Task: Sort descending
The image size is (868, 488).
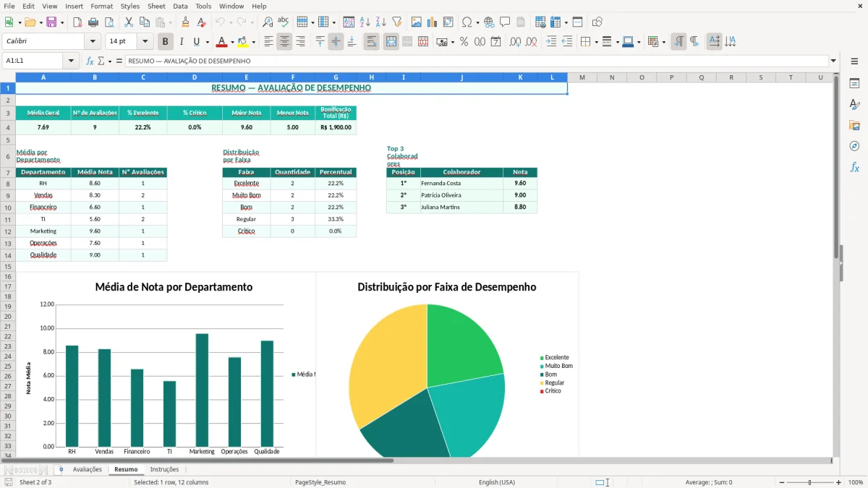Action: point(381,22)
